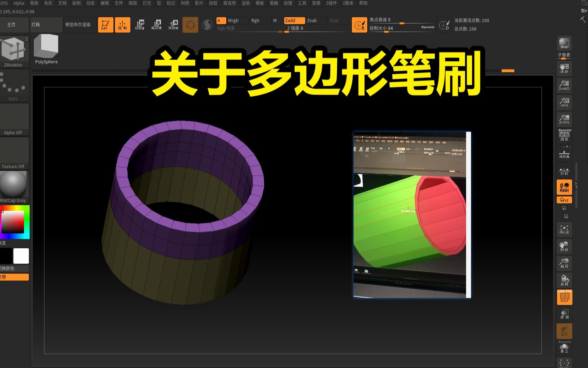Toggle model transparency in right sidebar

[564, 314]
